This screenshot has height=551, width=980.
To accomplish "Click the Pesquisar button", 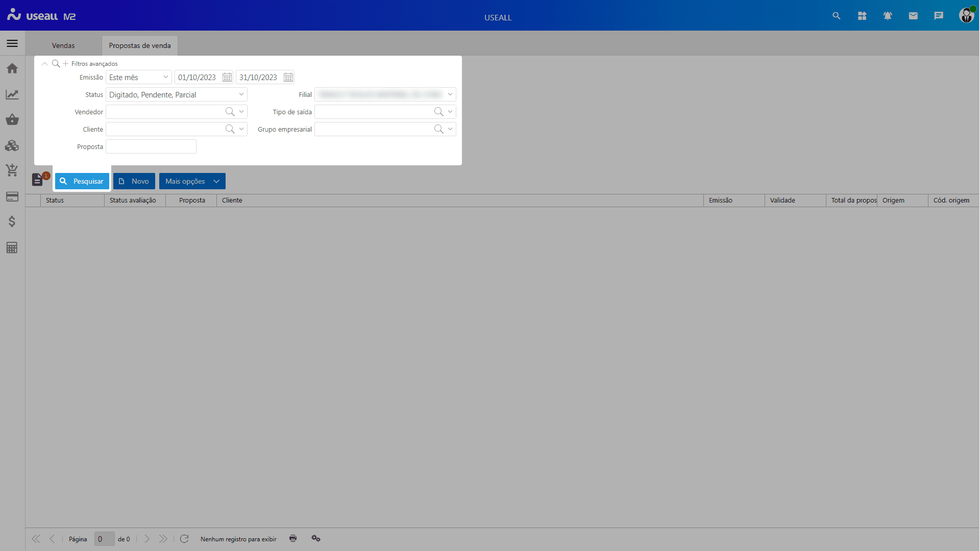I will [x=82, y=181].
